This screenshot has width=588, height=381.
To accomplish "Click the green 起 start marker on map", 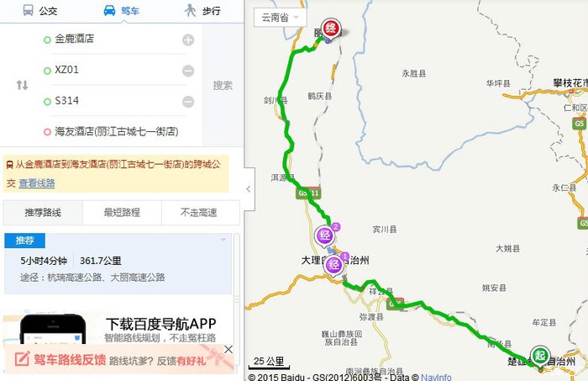I will pyautogui.click(x=540, y=356).
